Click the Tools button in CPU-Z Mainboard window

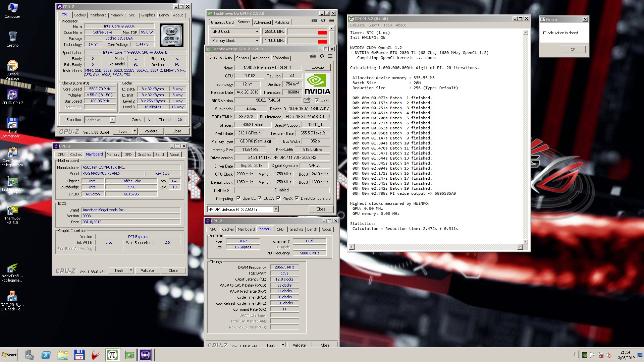(119, 270)
